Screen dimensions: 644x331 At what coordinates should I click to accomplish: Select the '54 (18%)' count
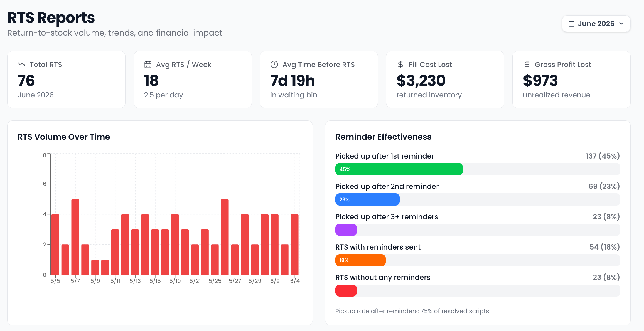tap(605, 247)
